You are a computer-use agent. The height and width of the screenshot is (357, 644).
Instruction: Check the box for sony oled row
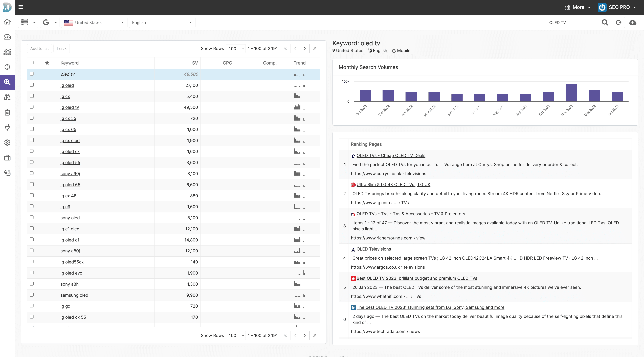32,217
